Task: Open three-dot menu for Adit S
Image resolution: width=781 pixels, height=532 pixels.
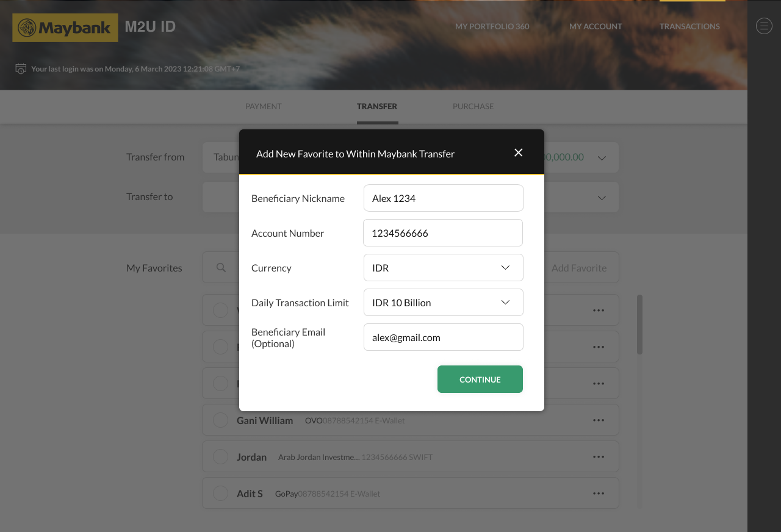Action: pos(598,494)
